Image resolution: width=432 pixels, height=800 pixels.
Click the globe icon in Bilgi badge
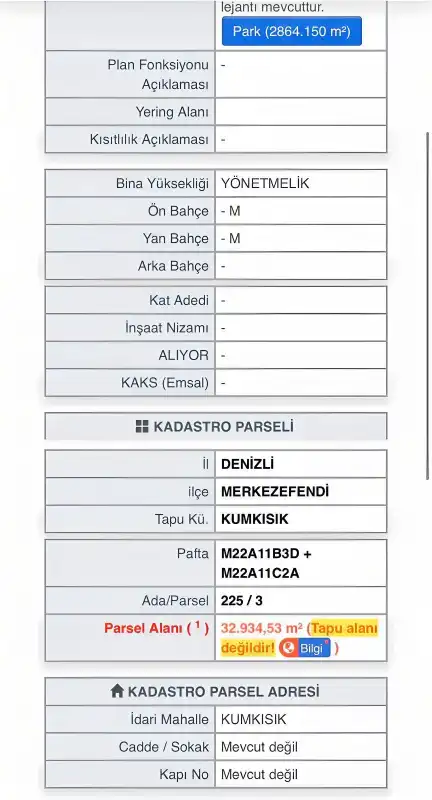(x=288, y=648)
